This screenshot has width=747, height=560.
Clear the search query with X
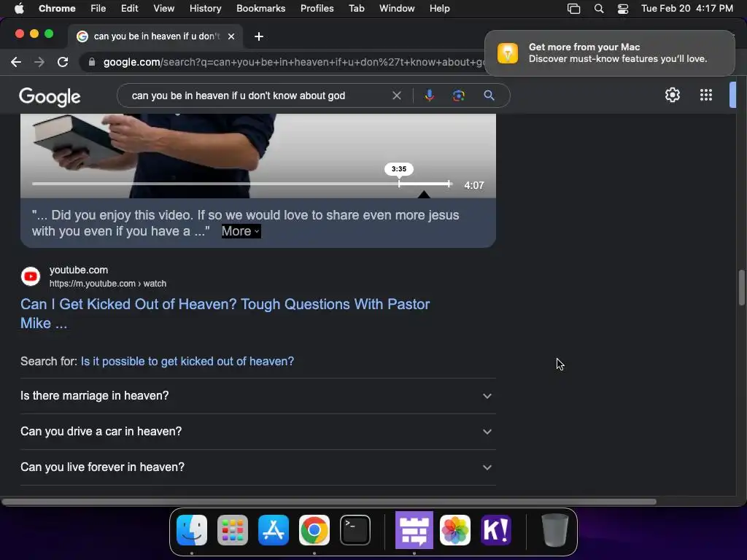click(396, 96)
